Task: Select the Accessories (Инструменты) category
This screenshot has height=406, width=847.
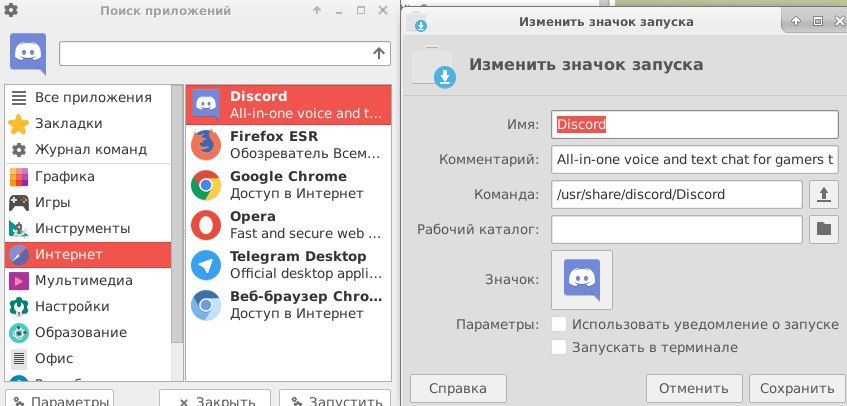Action: pos(88,228)
